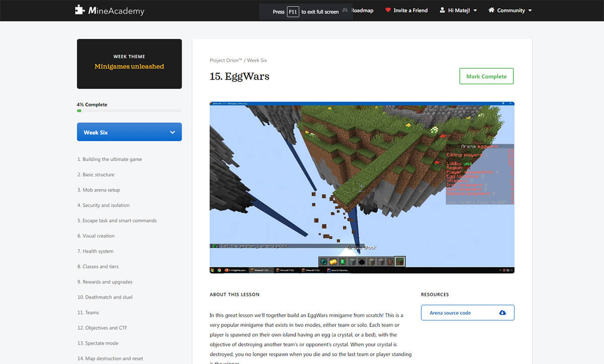Select lesson 5. Escape task and smart commands
The image size is (604, 364).
pos(117,221)
